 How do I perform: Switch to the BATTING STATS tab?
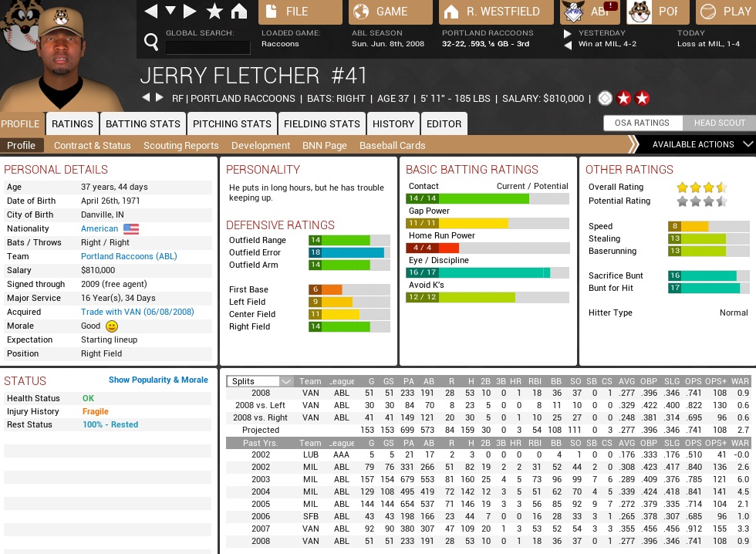(x=143, y=124)
